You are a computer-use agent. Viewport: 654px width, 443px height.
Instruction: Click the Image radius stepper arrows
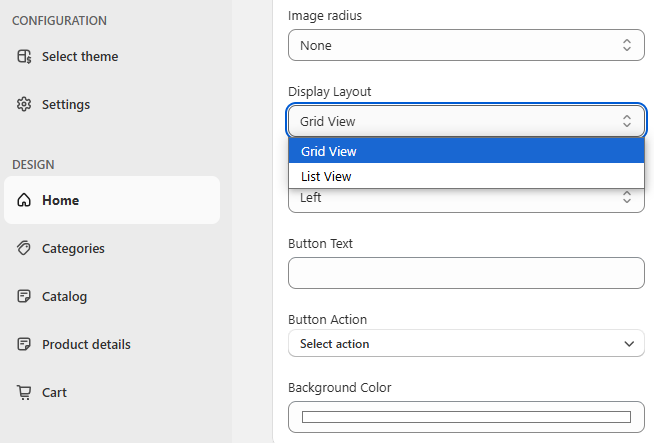coord(627,45)
